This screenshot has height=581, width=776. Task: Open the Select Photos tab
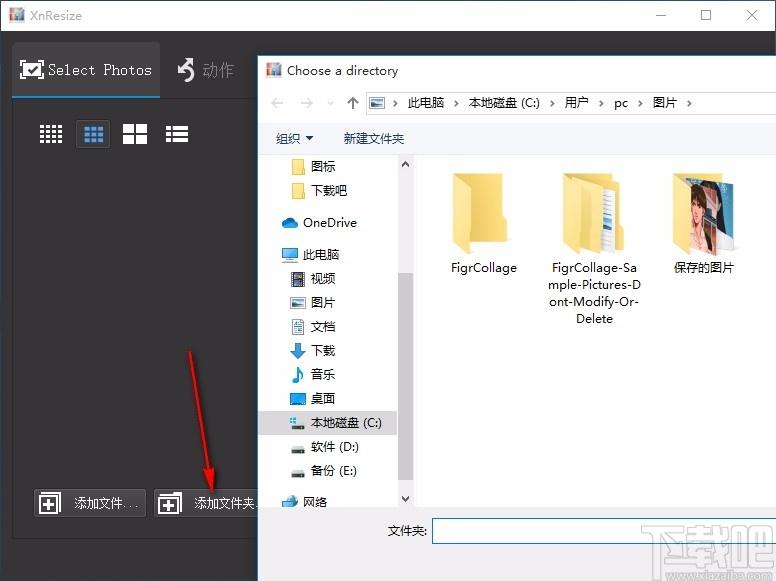[86, 70]
